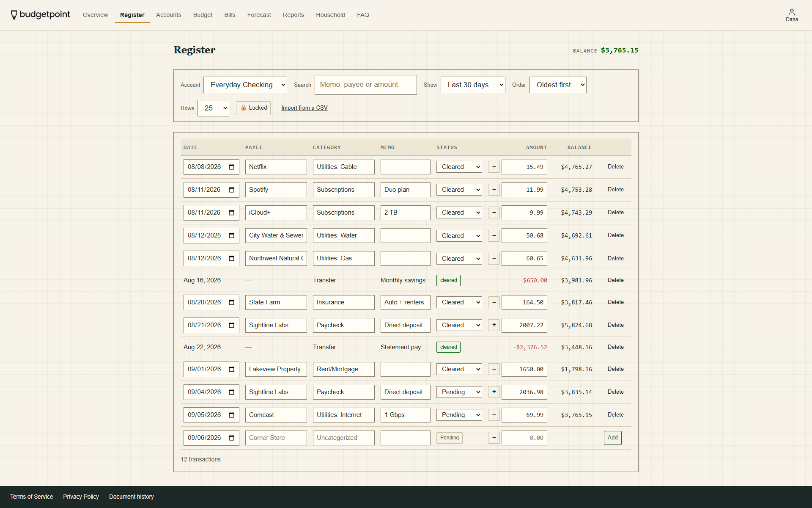The width and height of the screenshot is (812, 508).
Task: Click the 164.50 amount field
Action: [x=524, y=302]
